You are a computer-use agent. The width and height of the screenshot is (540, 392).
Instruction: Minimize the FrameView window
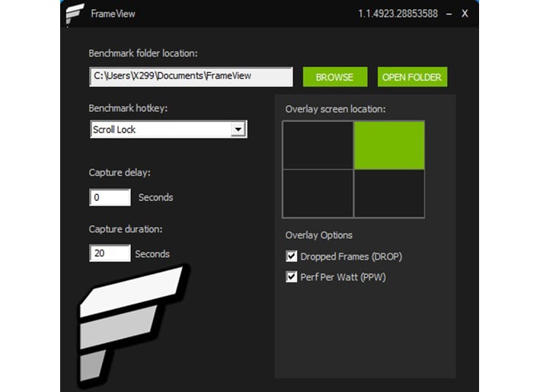coord(449,14)
